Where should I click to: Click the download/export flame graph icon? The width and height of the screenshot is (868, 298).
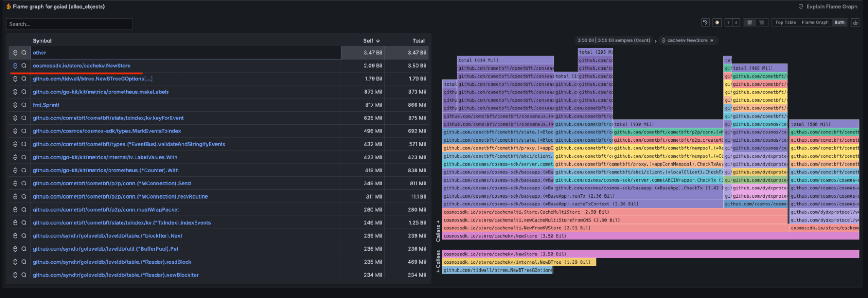[x=855, y=23]
